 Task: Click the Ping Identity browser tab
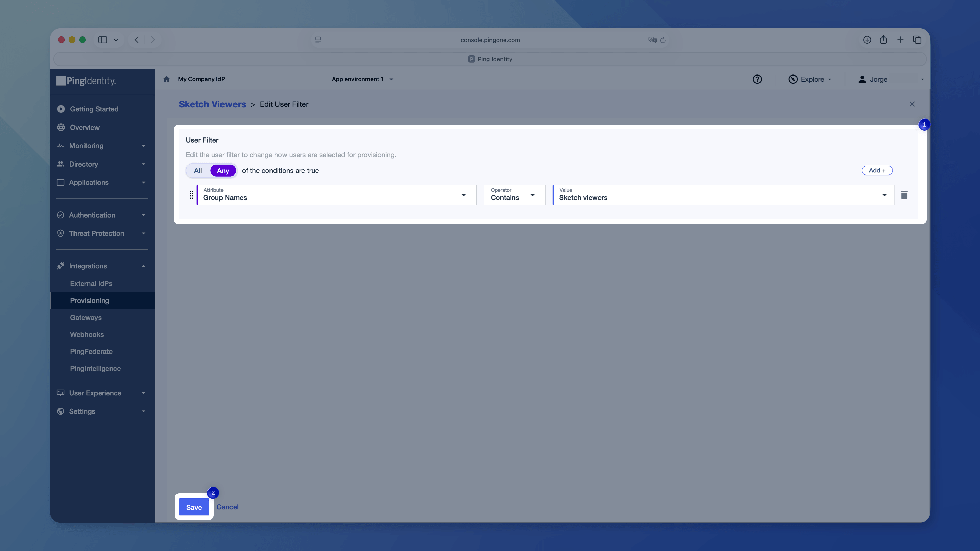pyautogui.click(x=490, y=59)
